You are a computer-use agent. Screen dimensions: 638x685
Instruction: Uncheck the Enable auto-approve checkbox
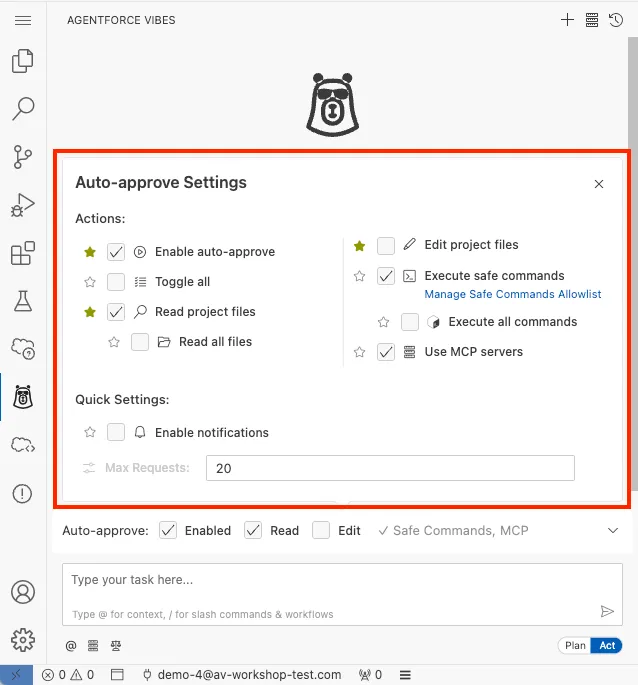(x=116, y=252)
